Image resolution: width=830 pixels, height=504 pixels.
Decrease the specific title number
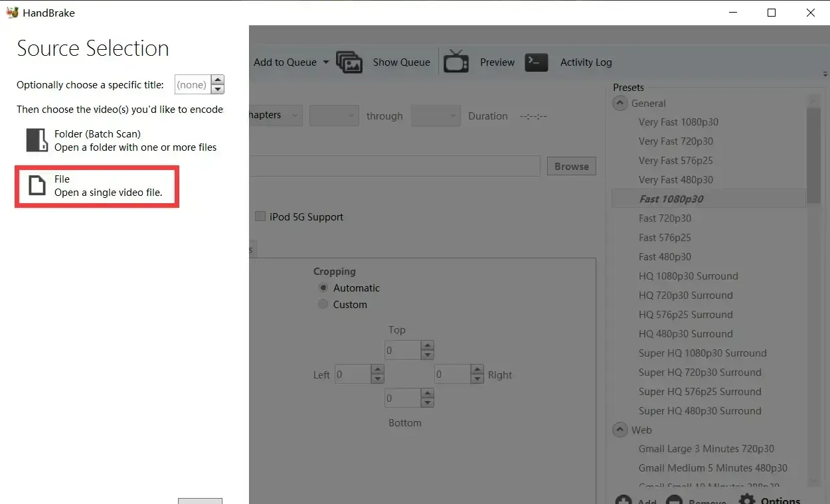pyautogui.click(x=218, y=89)
